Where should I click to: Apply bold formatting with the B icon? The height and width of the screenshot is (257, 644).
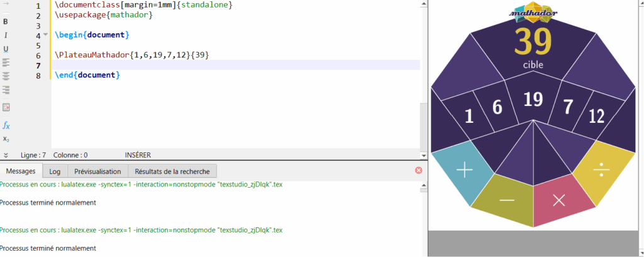click(6, 22)
